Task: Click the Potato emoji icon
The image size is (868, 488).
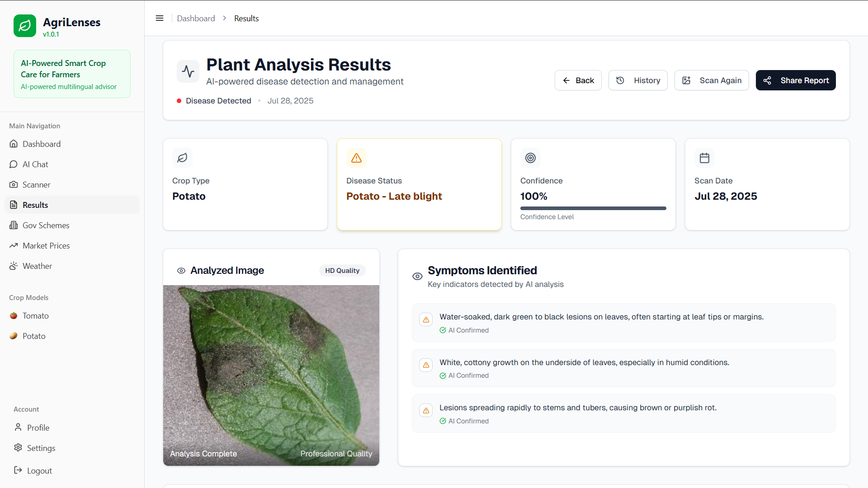Action: click(14, 336)
